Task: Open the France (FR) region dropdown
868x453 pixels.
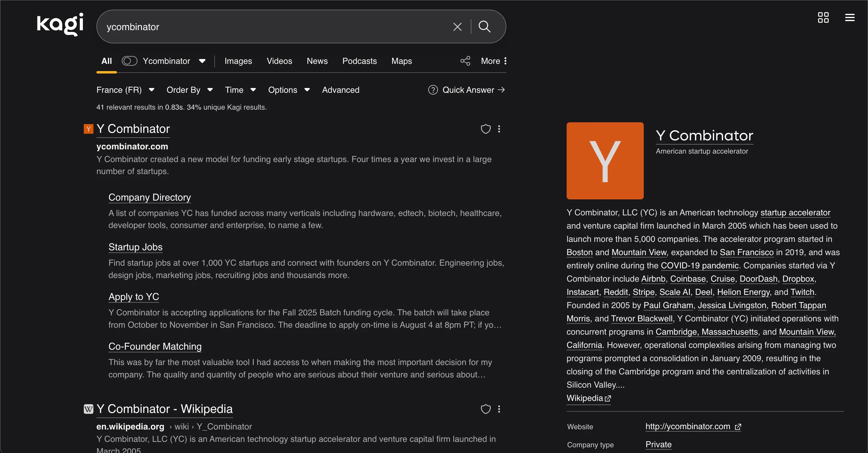Action: (125, 90)
